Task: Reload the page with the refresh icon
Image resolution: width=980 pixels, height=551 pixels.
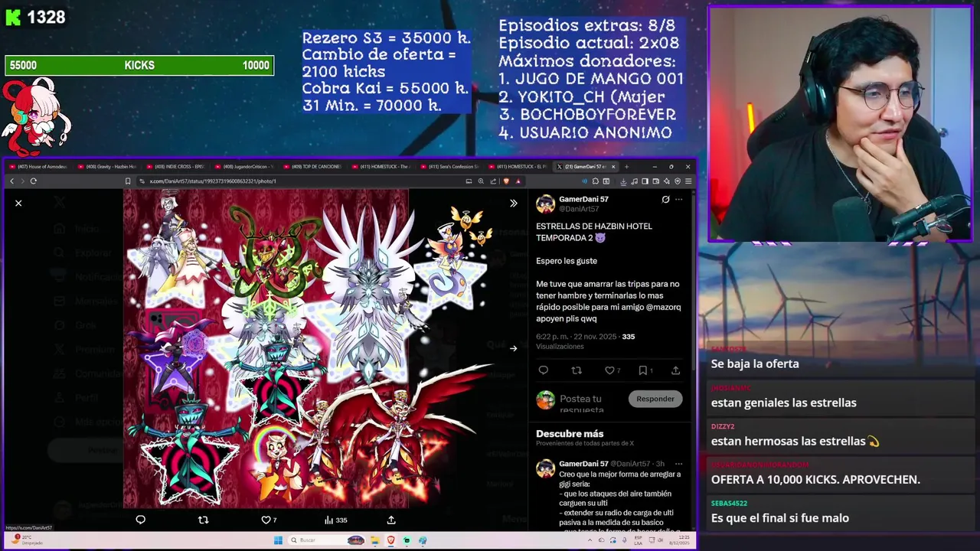Action: [x=34, y=181]
